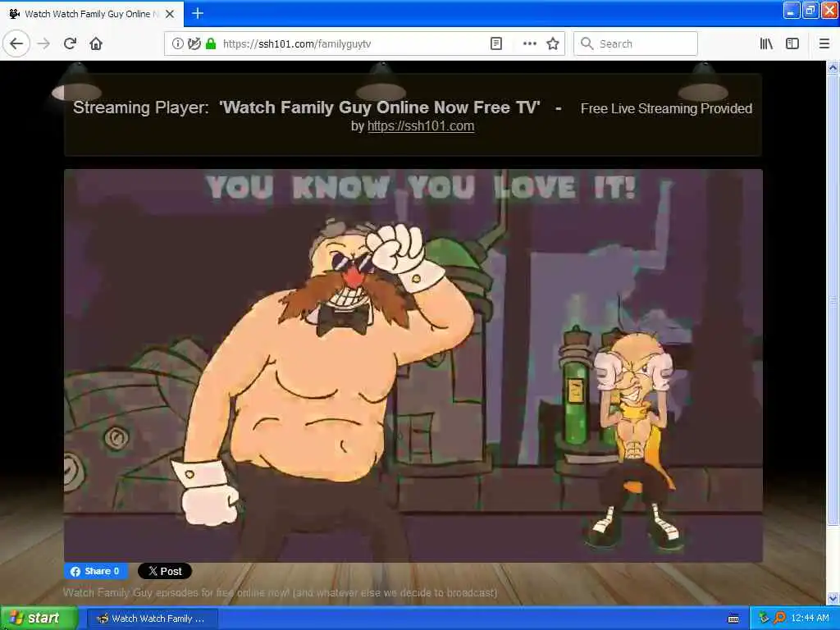
Task: Open the Windows start menu
Action: (39, 619)
